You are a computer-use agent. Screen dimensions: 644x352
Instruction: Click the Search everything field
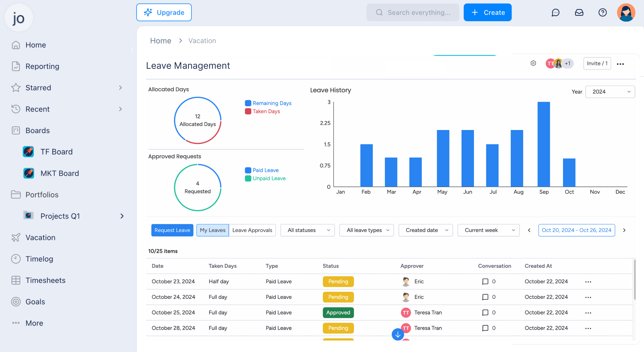[x=413, y=13]
